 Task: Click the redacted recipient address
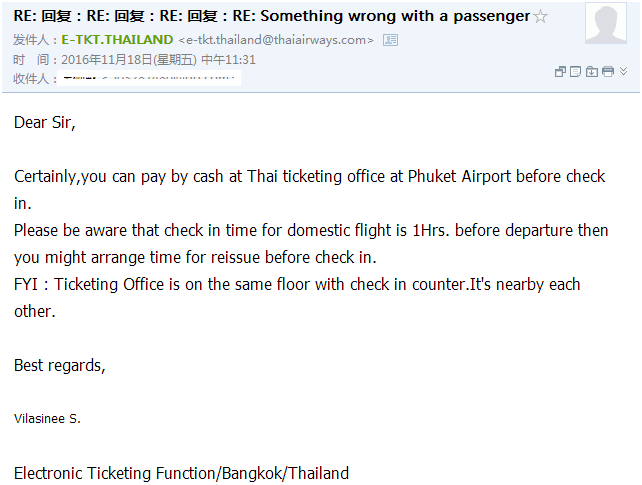pyautogui.click(x=150, y=78)
